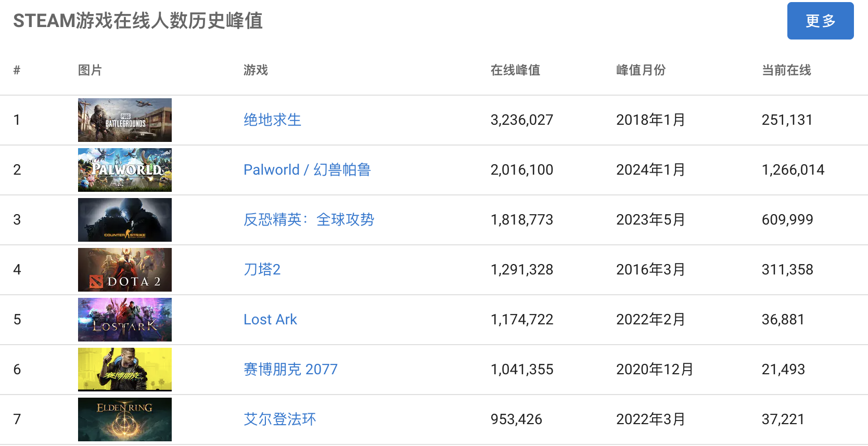Open the Palworld / 幻兽帕鲁 link

pyautogui.click(x=307, y=170)
